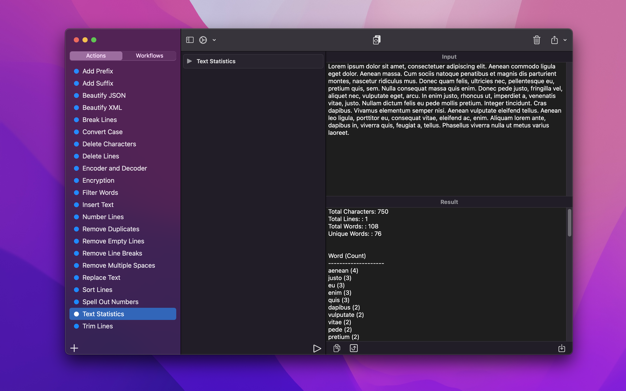This screenshot has width=626, height=391.
Task: Click the Total Words: 108 line
Action: (353, 226)
